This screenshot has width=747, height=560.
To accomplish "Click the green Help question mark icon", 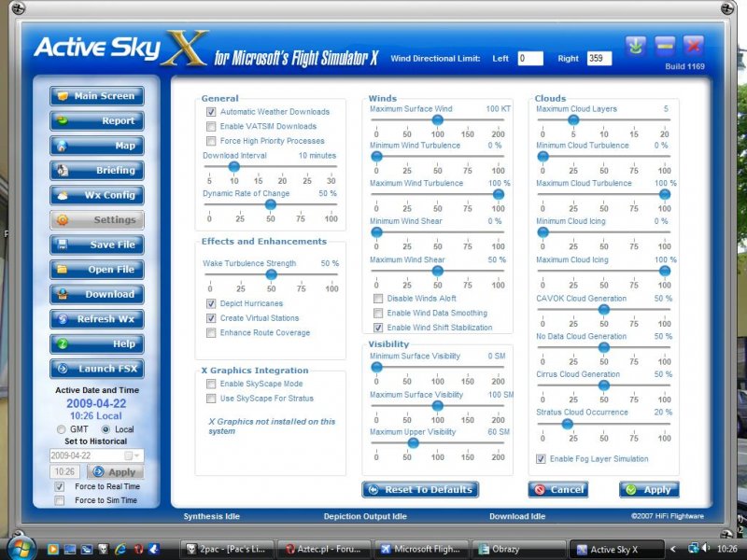I will [x=62, y=344].
